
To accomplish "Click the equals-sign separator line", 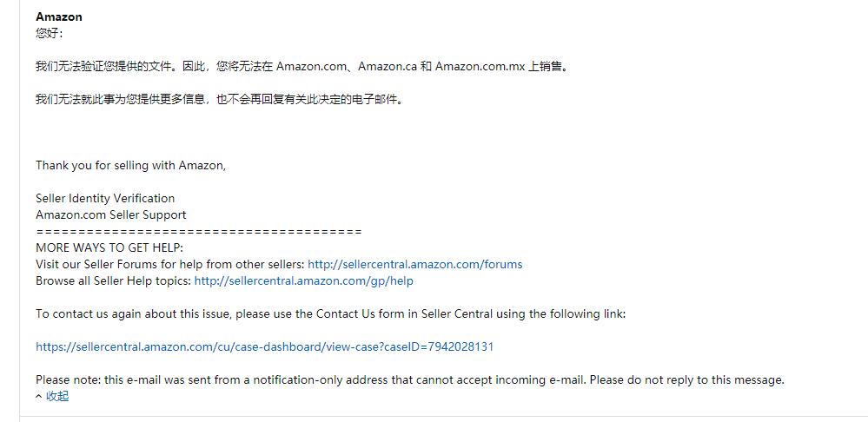I will (x=199, y=231).
